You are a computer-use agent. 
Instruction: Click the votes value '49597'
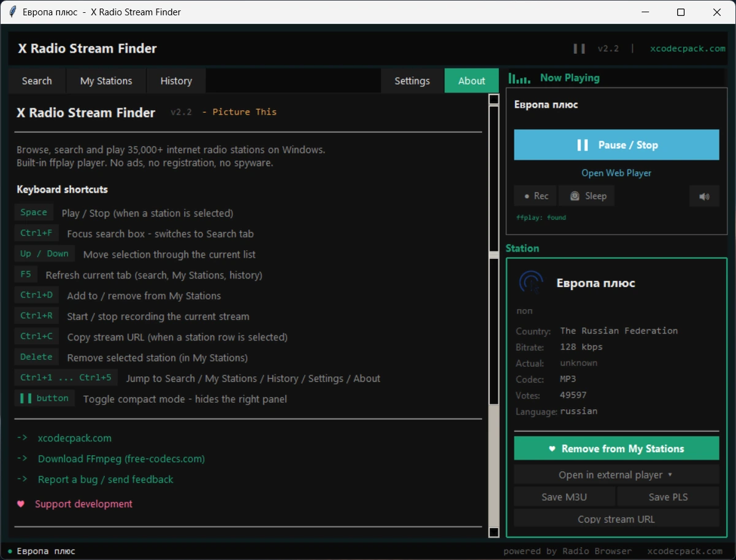click(573, 395)
